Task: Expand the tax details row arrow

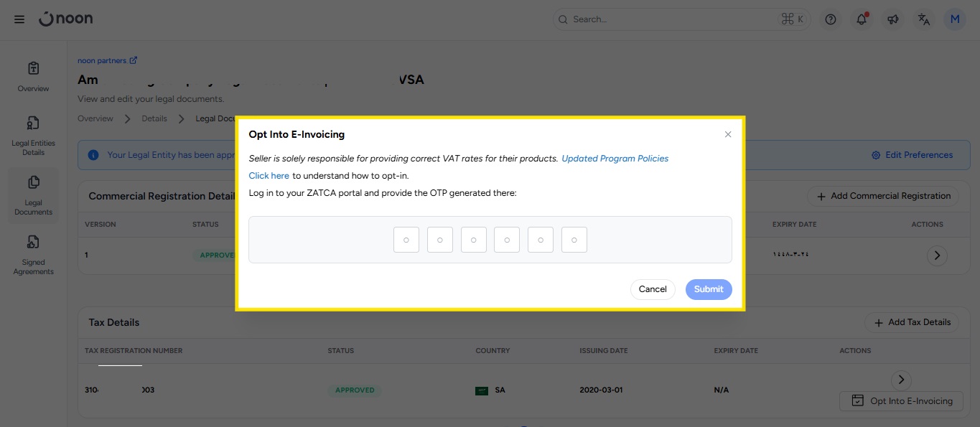Action: pos(901,380)
